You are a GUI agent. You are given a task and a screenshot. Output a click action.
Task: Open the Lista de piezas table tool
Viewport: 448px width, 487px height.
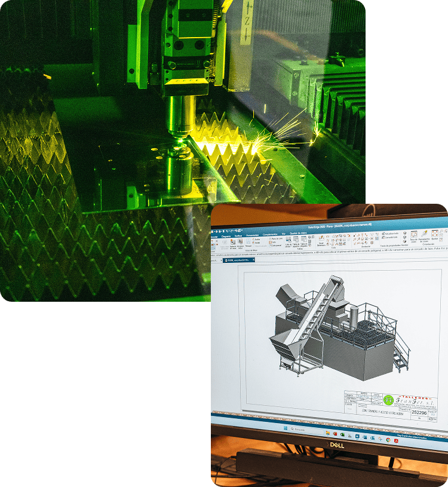(288, 240)
